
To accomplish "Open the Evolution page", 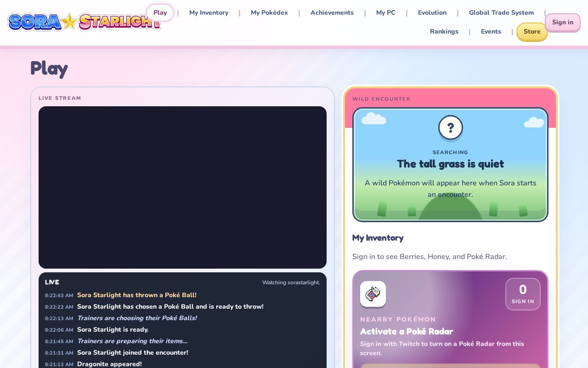I will click(x=432, y=12).
